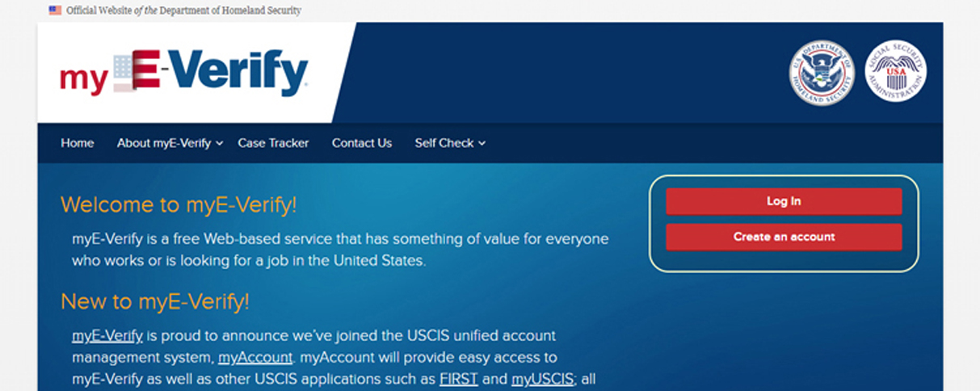Click the Welcome to myE-Verify heading

click(x=179, y=204)
